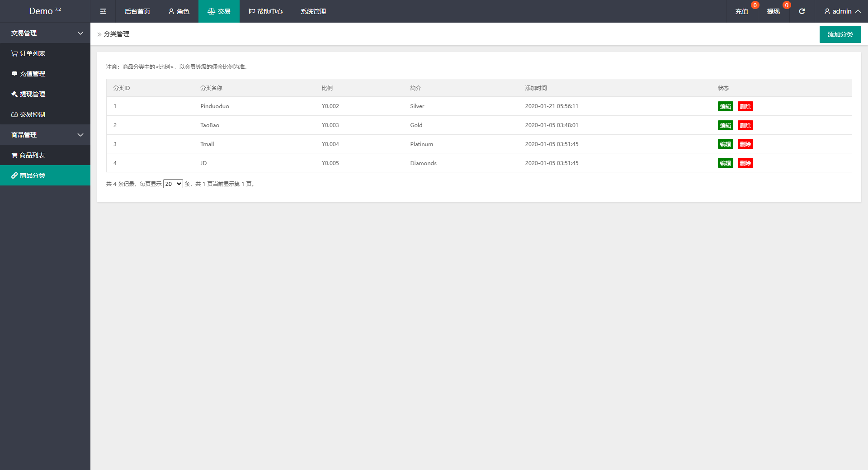
Task: Click the refresh icon in top bar
Action: [x=802, y=11]
